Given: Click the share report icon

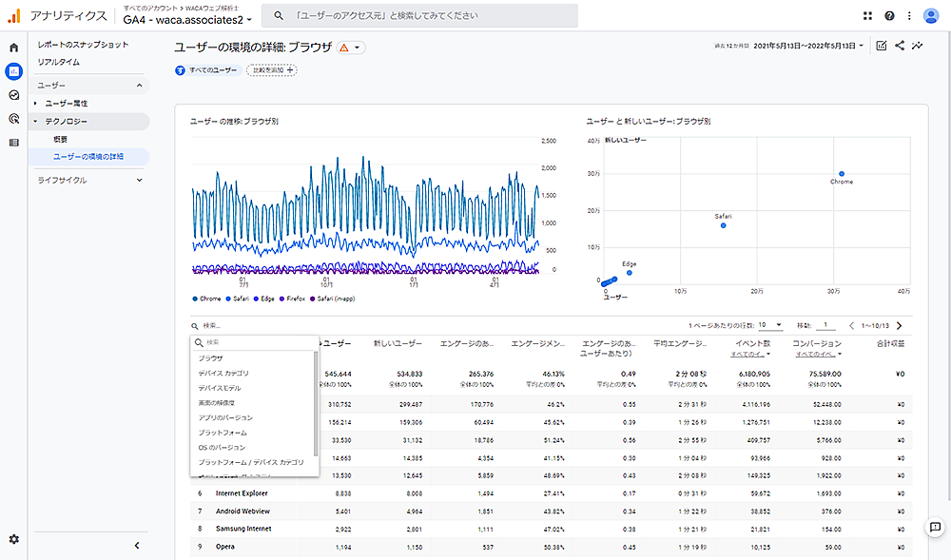Looking at the screenshot, I should click(900, 46).
